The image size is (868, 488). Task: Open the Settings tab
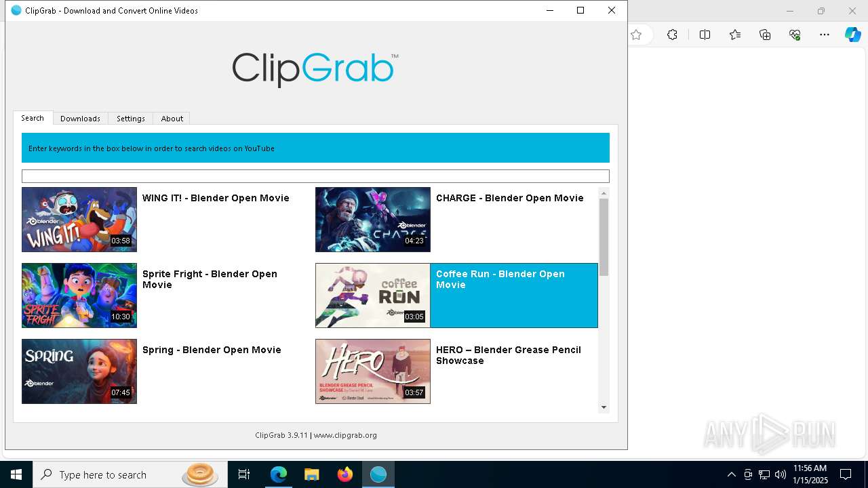(130, 118)
